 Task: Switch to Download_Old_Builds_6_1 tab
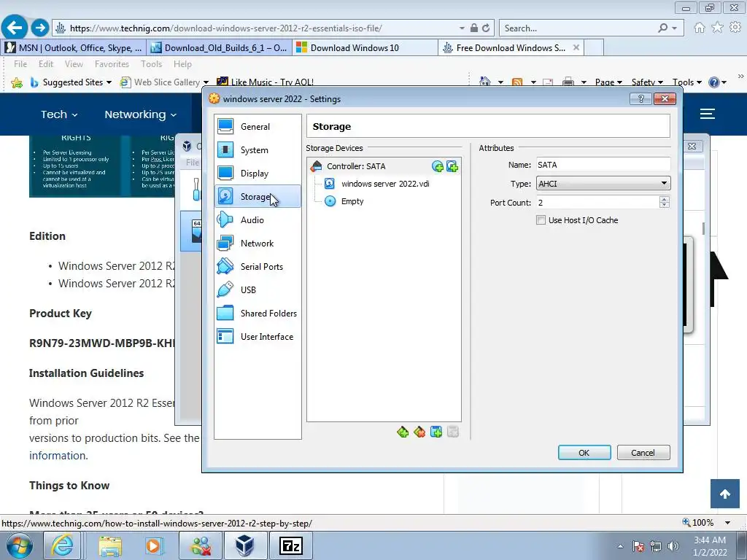(x=219, y=47)
